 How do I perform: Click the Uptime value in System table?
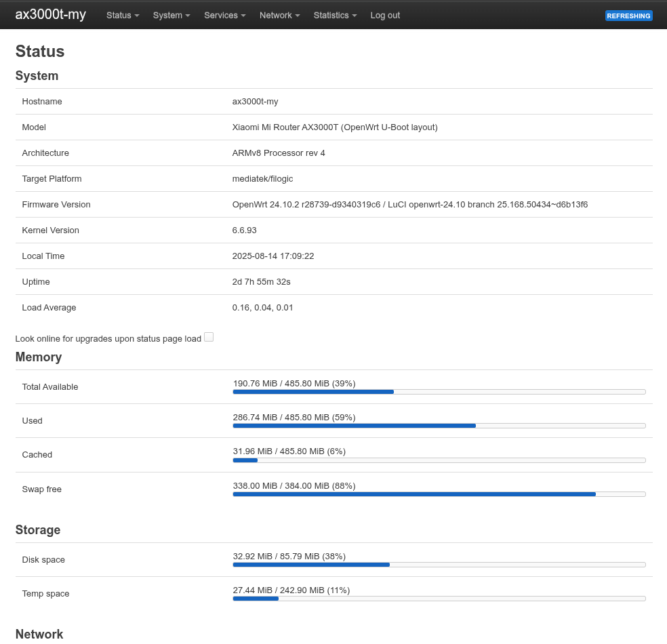pyautogui.click(x=261, y=282)
